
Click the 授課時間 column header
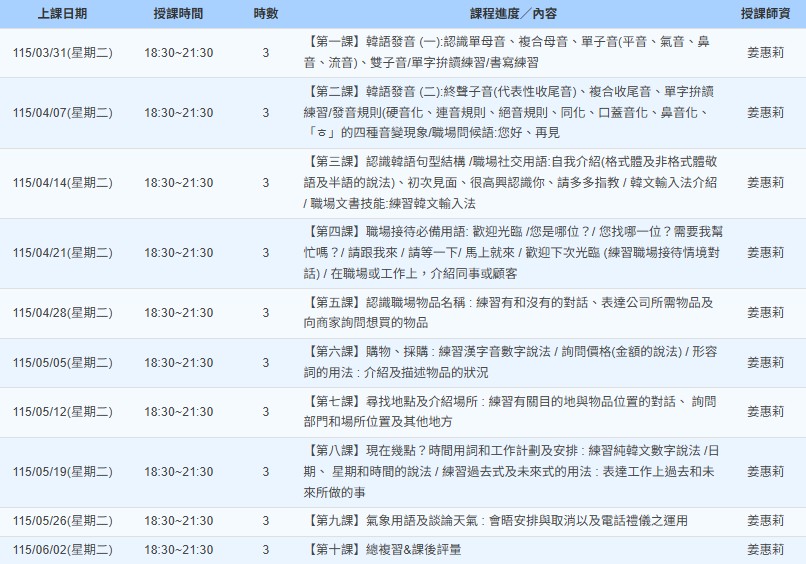(x=178, y=14)
